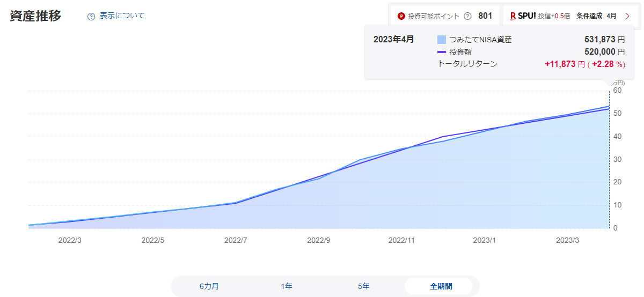Click the 資産推移 heading
This screenshot has width=644, height=297.
35,16
